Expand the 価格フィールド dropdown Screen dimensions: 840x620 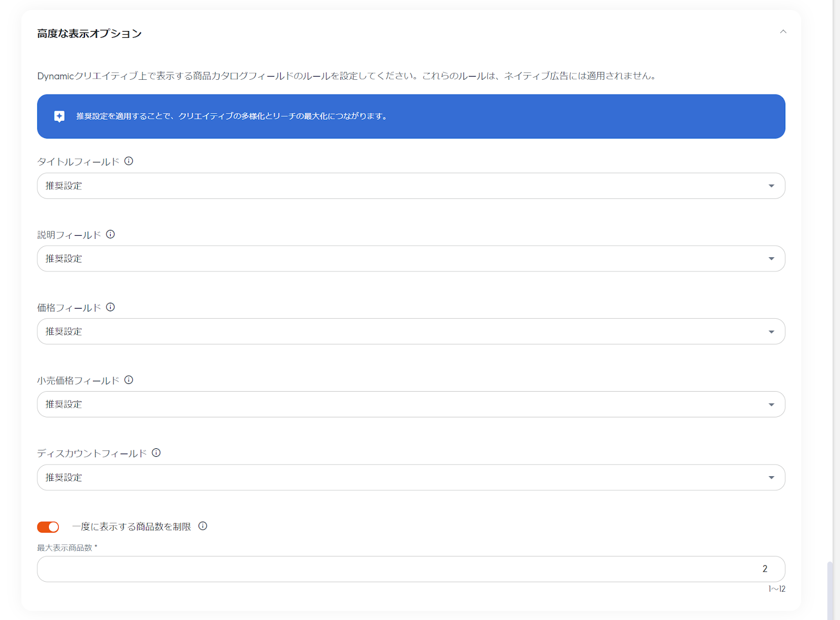click(411, 331)
